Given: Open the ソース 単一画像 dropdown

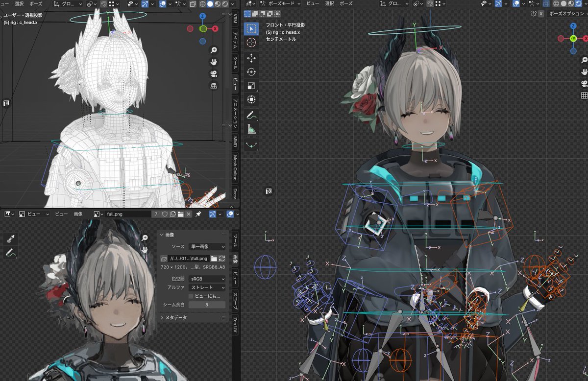Looking at the screenshot, I should (207, 246).
